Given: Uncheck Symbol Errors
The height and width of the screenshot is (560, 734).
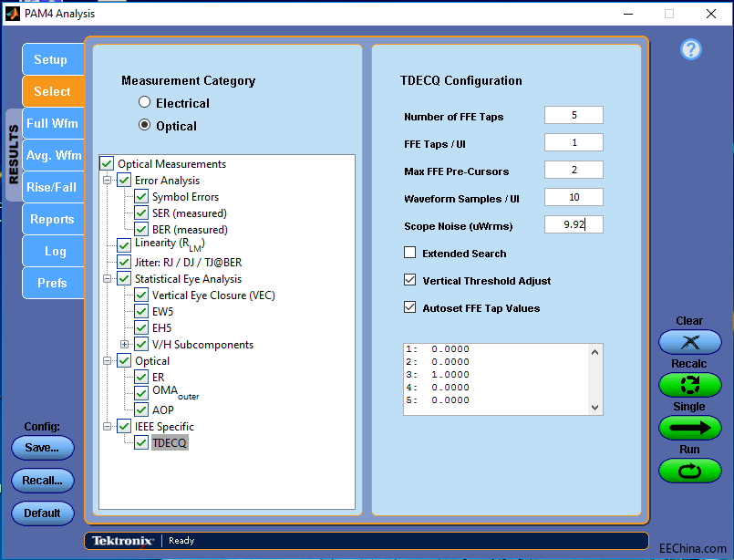Looking at the screenshot, I should [141, 197].
